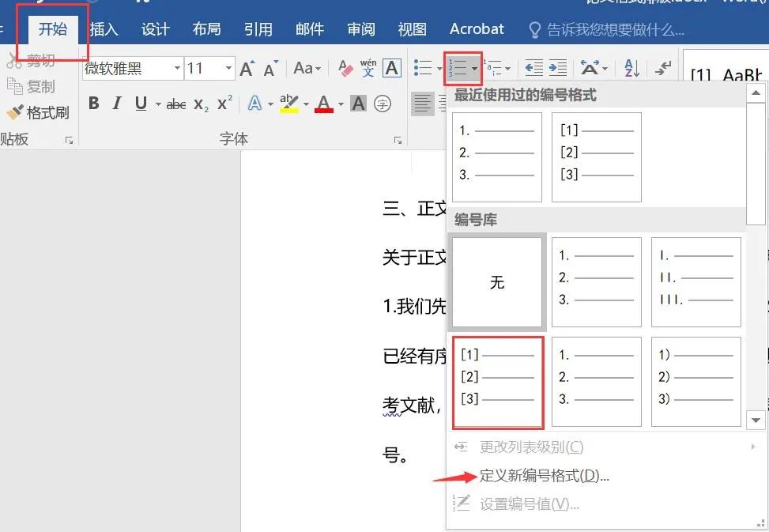Screen dimensions: 769x532
Task: Sort text with the A-Z icon
Action: point(631,68)
